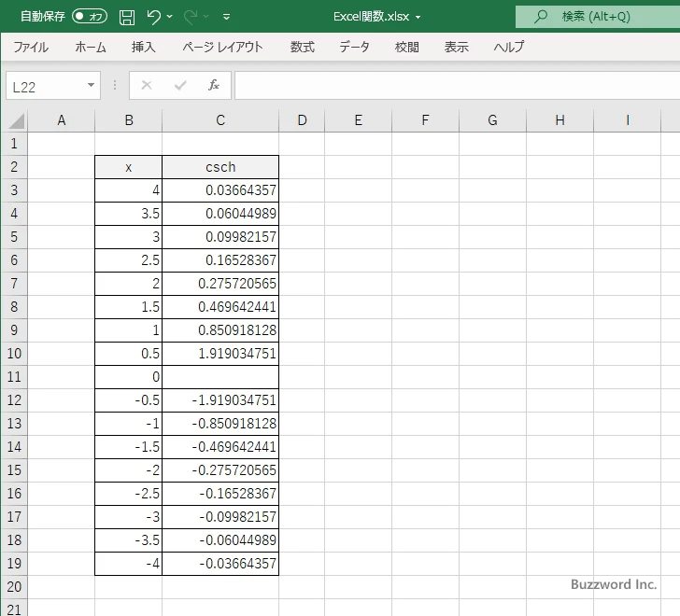The width and height of the screenshot is (680, 616).
Task: Select the cell containing -0.16528367
Action: click(x=220, y=494)
